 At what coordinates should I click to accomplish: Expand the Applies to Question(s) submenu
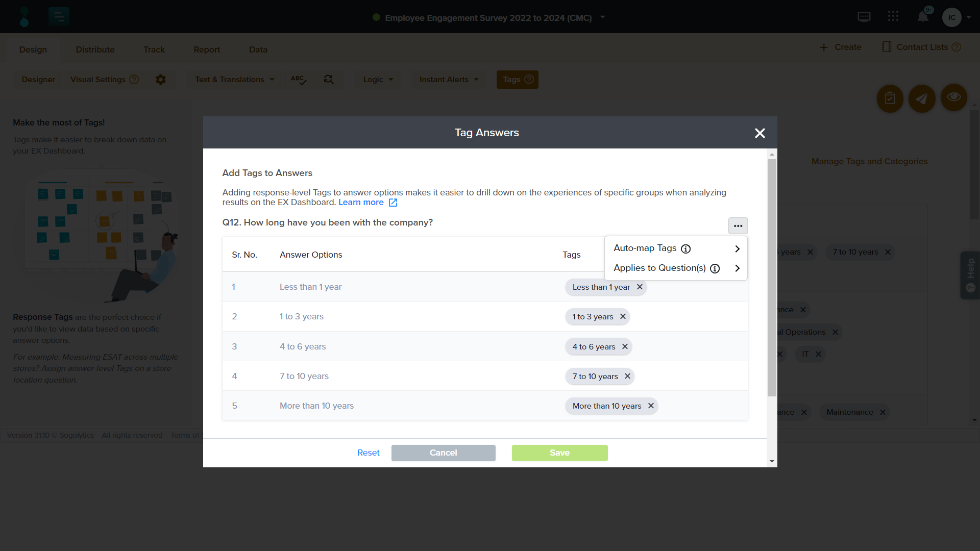coord(737,268)
